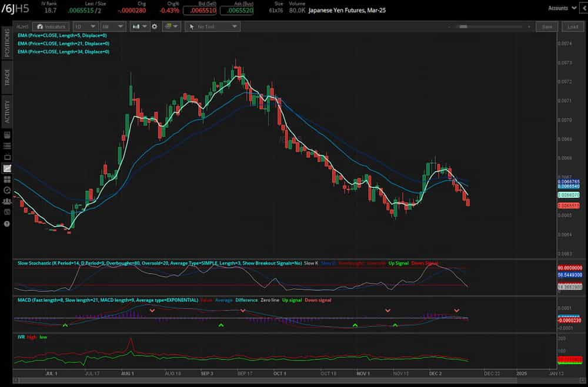Open the grid layout sidebar icon
This screenshot has height=387, width=588.
[7, 180]
